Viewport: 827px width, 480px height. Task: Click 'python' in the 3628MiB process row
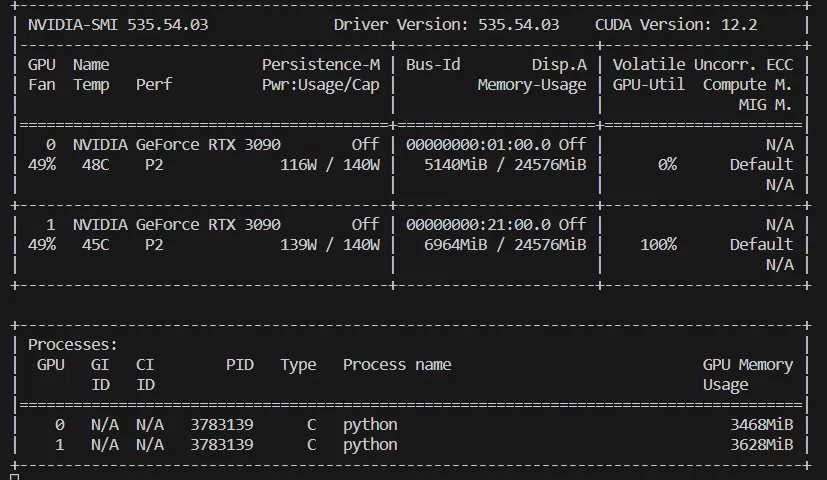click(370, 446)
